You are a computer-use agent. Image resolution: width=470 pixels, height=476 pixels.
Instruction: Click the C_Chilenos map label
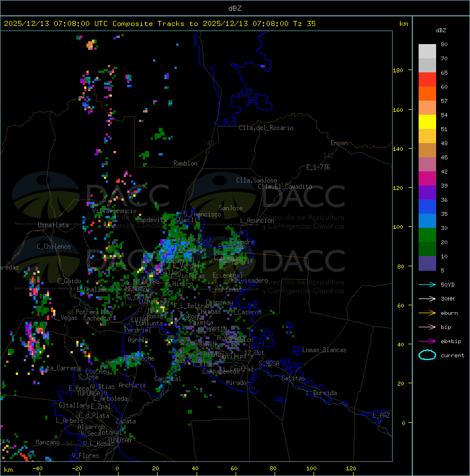[54, 246]
